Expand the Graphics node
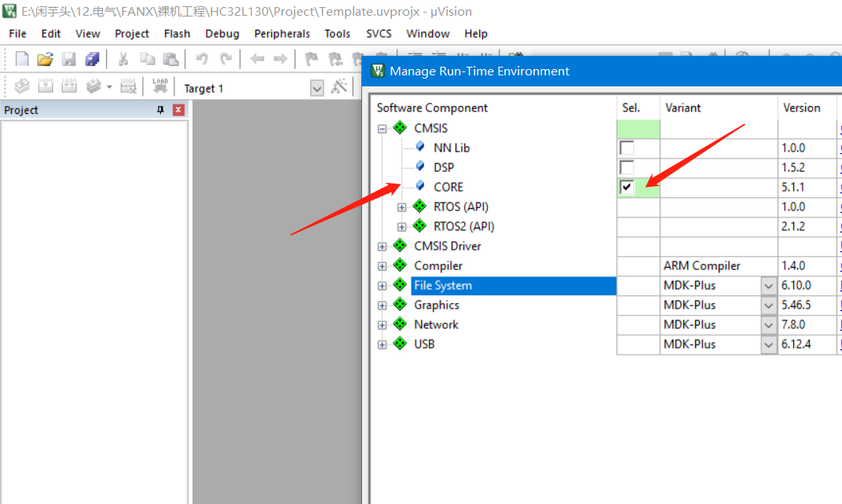The width and height of the screenshot is (842, 504). coord(382,305)
